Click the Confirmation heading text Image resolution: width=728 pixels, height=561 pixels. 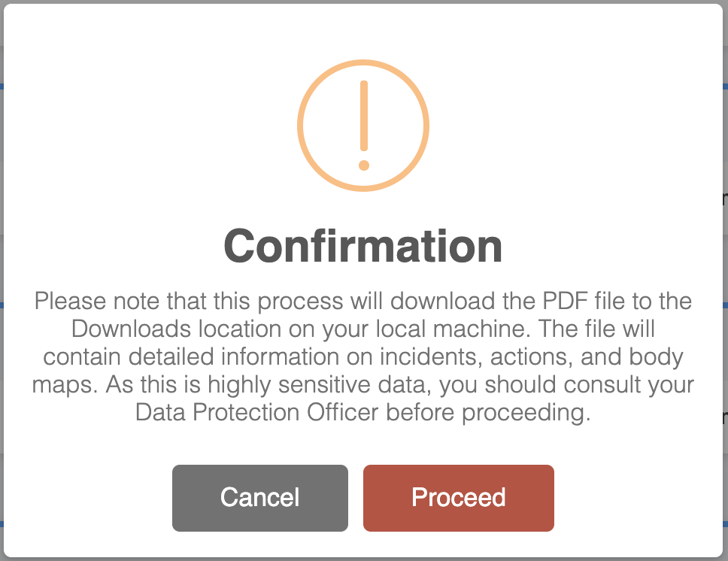(363, 246)
